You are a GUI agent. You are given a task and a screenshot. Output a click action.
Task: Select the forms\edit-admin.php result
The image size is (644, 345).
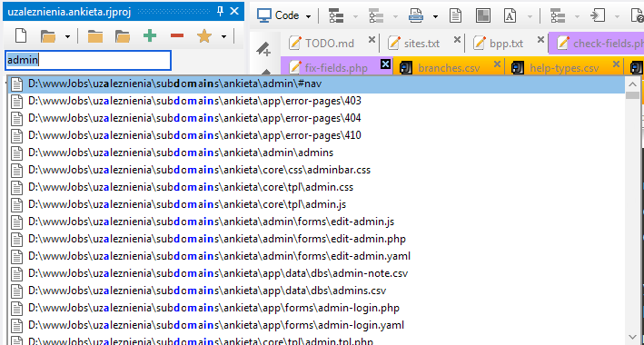[x=316, y=239]
